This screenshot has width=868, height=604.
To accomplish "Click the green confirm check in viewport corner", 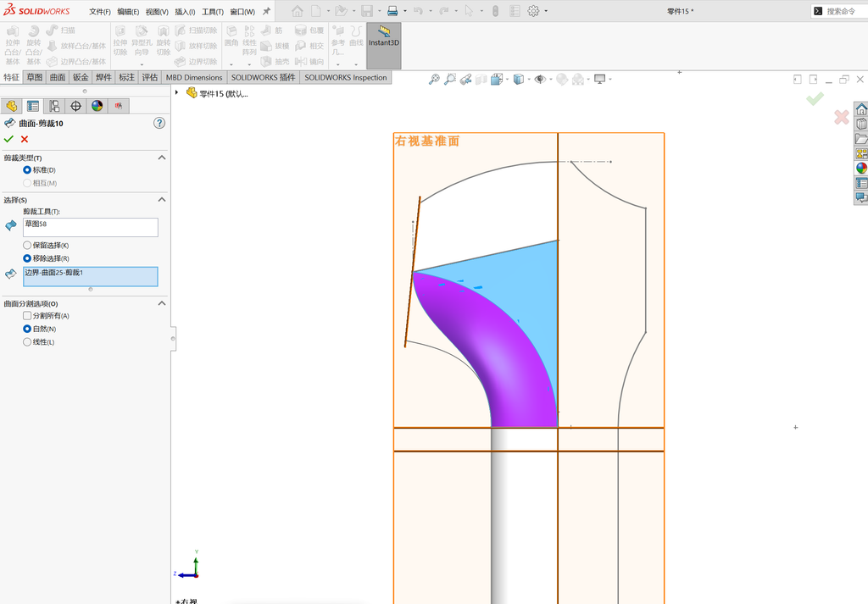I will [x=815, y=99].
